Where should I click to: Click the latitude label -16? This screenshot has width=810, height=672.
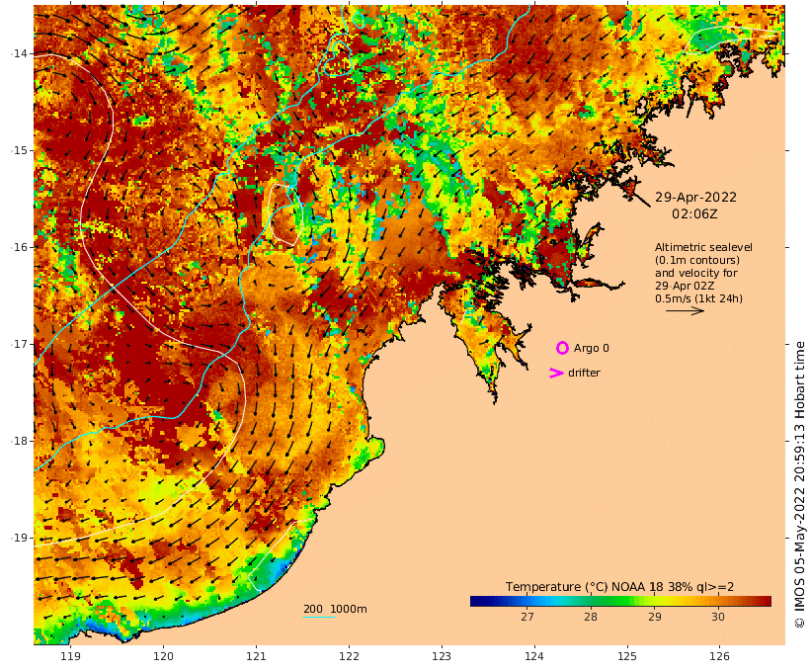tap(19, 247)
